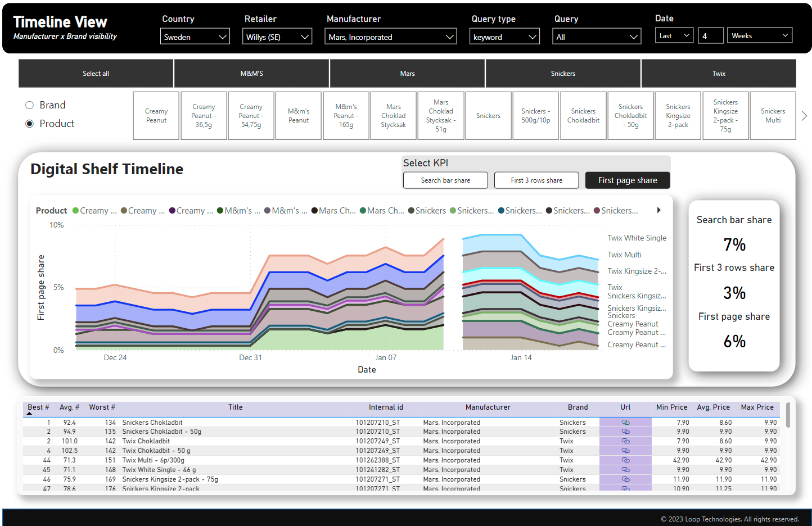Choose First 3 rows share KPI
812x526 pixels.
[x=536, y=180]
